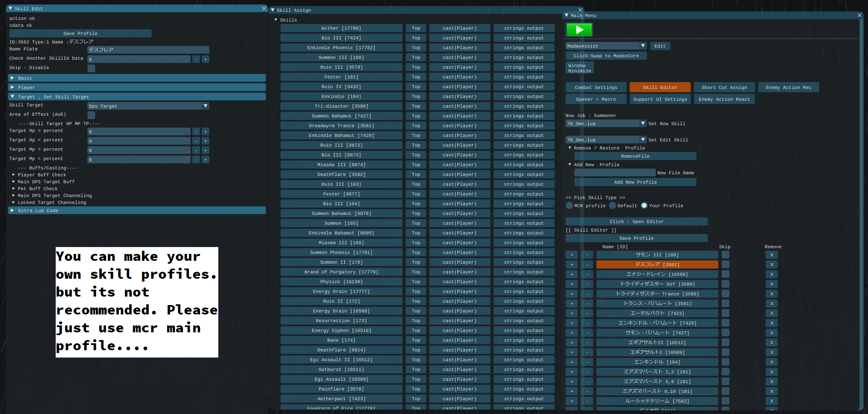The width and height of the screenshot is (868, 414).
Task: Click the New File Name input field
Action: tap(614, 173)
